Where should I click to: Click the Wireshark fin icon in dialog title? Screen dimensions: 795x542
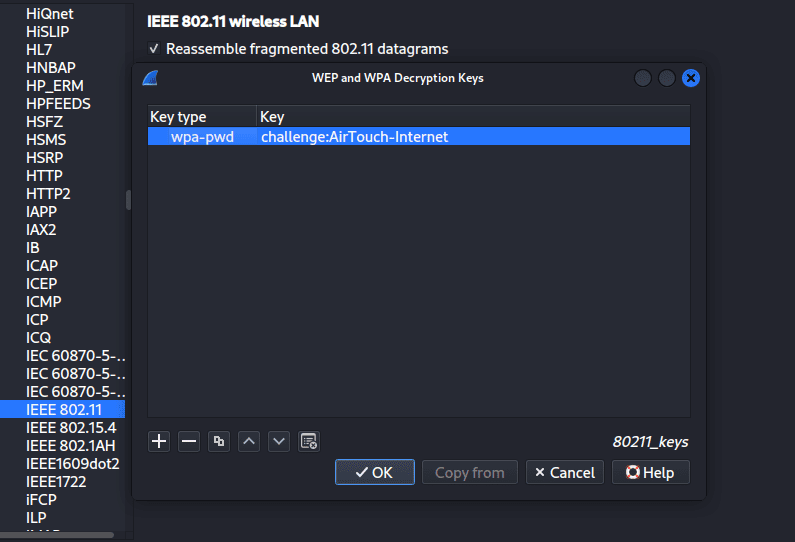tap(150, 78)
